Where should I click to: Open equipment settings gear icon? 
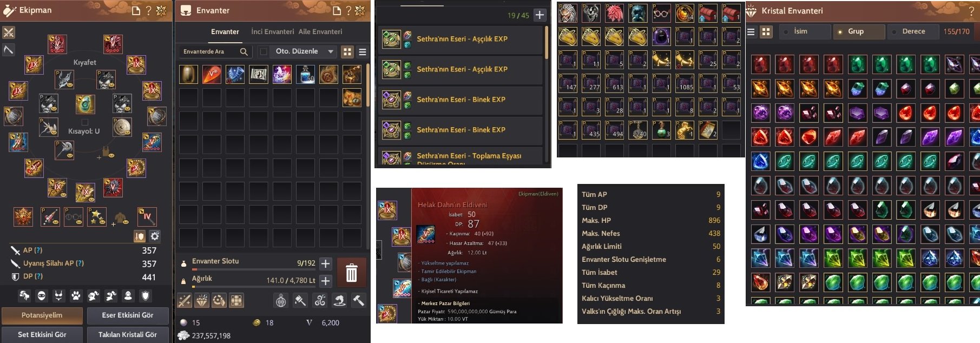coord(155,236)
